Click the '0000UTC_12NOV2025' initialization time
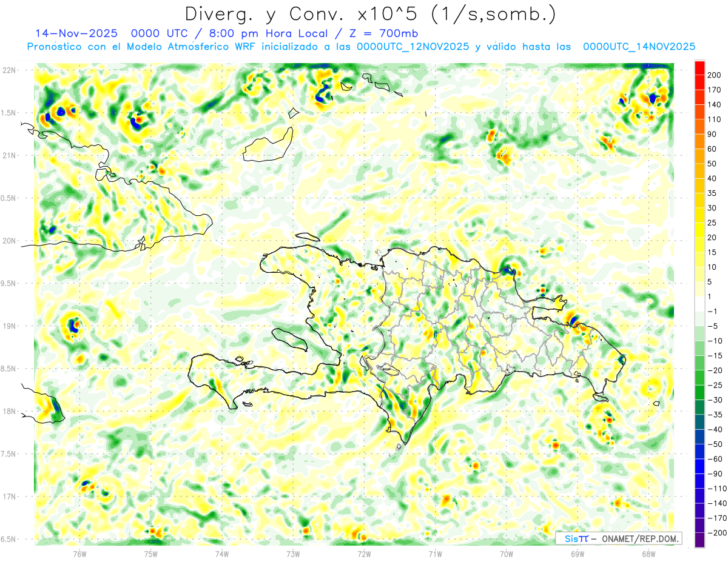This screenshot has width=728, height=562. click(413, 46)
